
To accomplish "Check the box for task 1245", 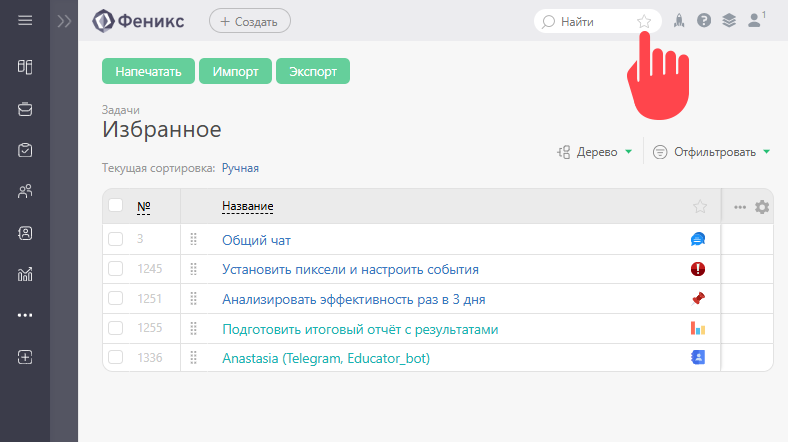I will click(x=116, y=269).
